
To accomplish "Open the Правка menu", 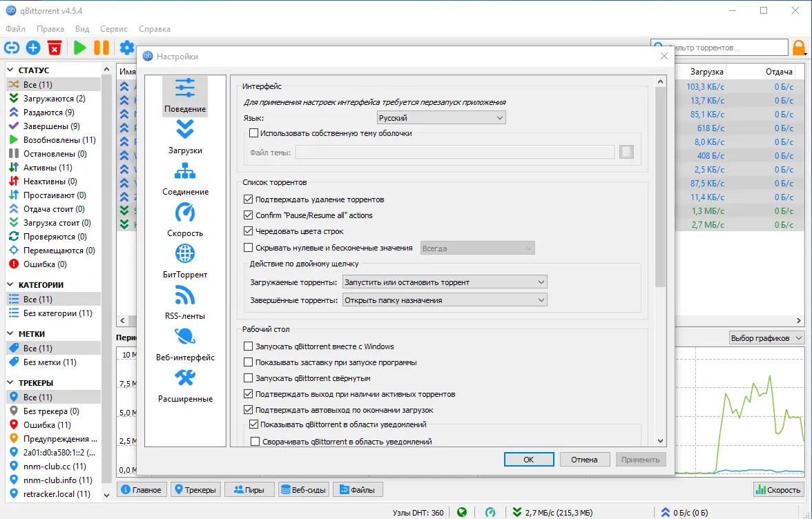I will pos(50,29).
